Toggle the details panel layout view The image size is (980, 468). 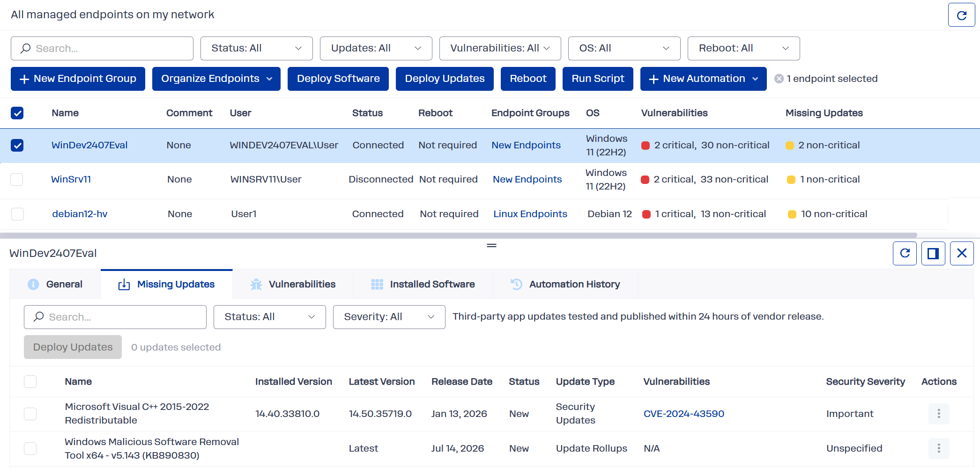click(933, 253)
